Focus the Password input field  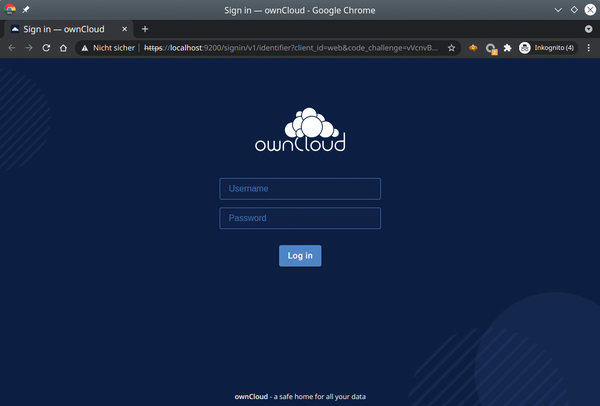(300, 218)
